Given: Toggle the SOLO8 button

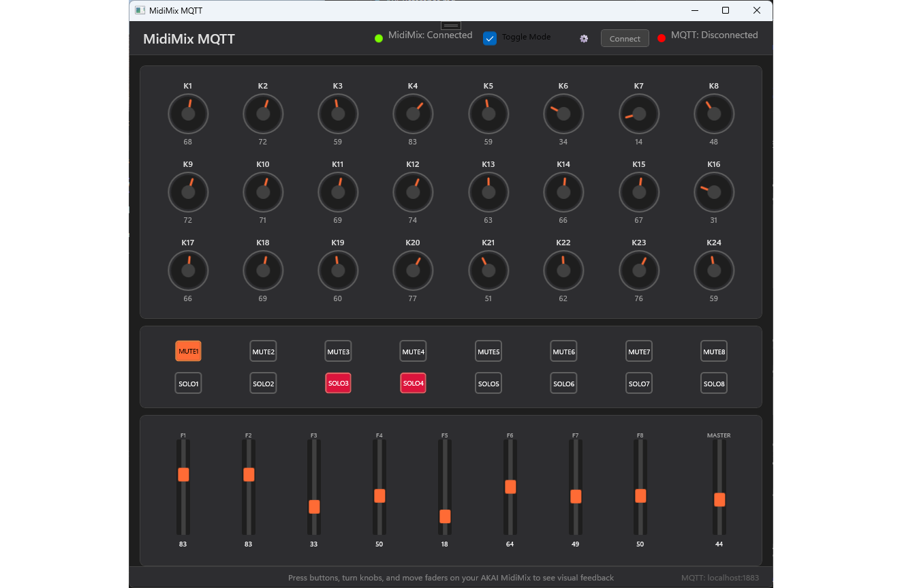Looking at the screenshot, I should click(714, 384).
